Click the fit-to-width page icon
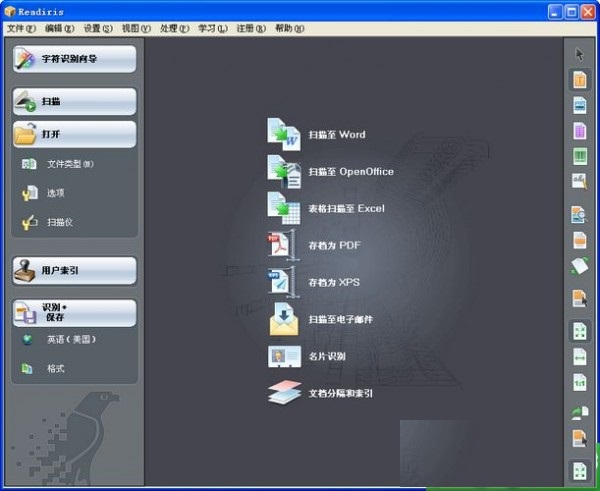Viewport: 600px width, 491px height. (580, 357)
